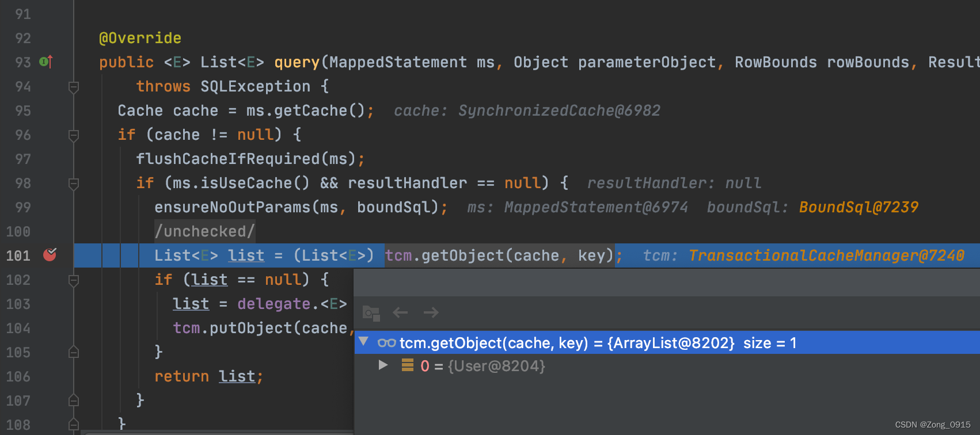Collapse the fold marker at line 96
Viewport: 980px width, 435px height.
[x=74, y=135]
